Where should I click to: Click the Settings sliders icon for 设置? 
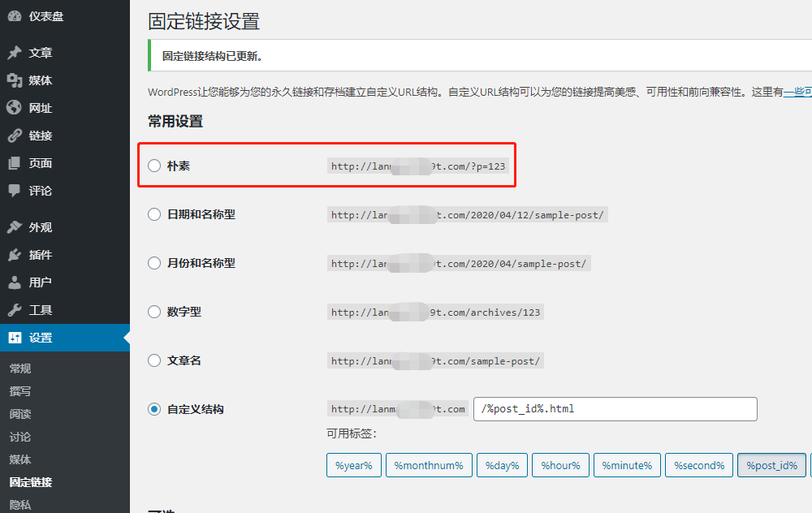point(15,338)
